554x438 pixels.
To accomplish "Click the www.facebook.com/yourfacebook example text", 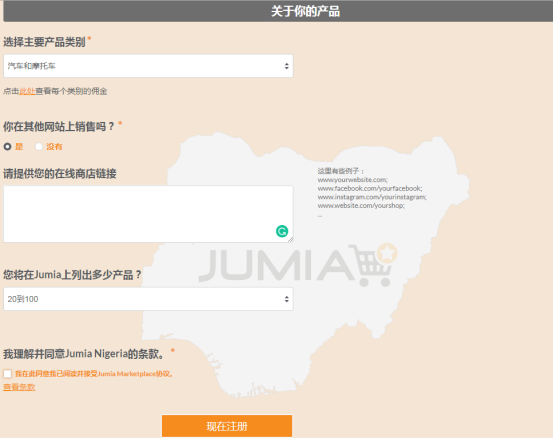I will pos(370,188).
